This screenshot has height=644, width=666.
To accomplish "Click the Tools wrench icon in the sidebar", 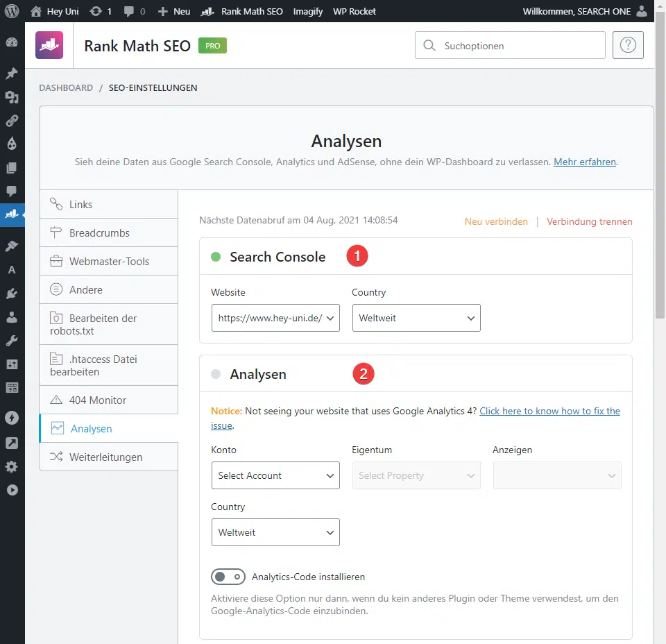I will [x=12, y=341].
